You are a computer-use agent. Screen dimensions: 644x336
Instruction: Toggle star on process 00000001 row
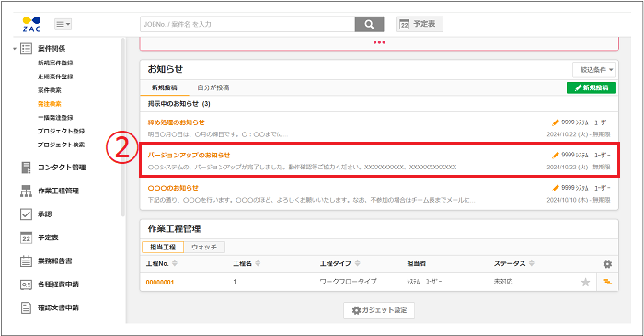point(586,283)
